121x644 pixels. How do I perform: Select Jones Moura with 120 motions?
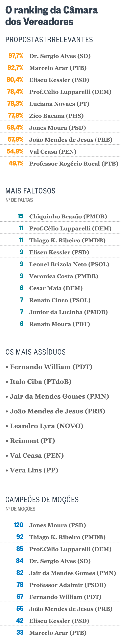(x=57, y=525)
